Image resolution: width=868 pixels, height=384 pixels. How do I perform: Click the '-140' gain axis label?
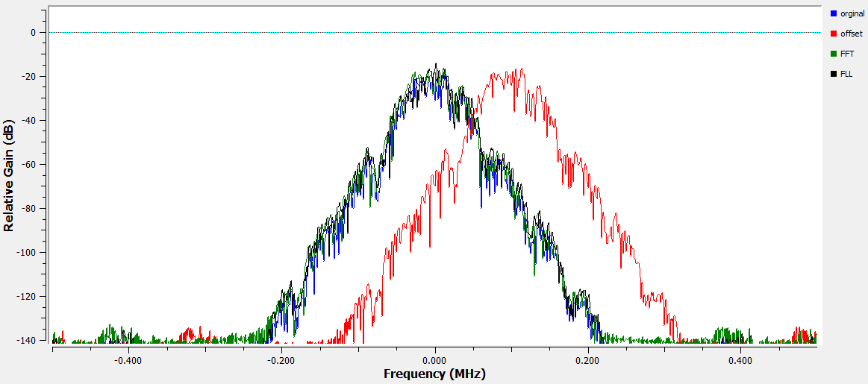click(27, 340)
